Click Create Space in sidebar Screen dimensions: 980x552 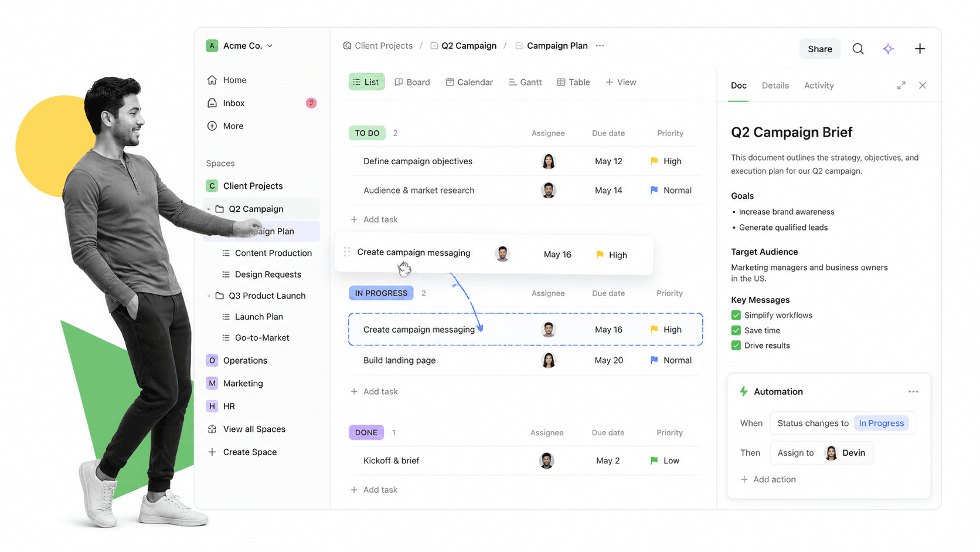242,452
